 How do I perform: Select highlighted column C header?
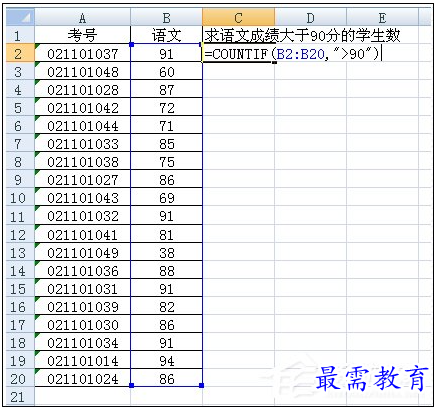pyautogui.click(x=239, y=17)
